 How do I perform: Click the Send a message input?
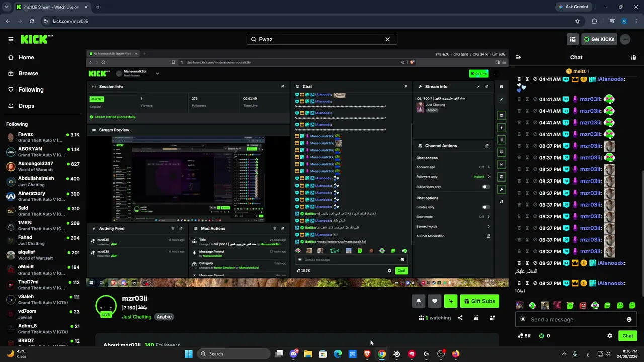click(576, 319)
